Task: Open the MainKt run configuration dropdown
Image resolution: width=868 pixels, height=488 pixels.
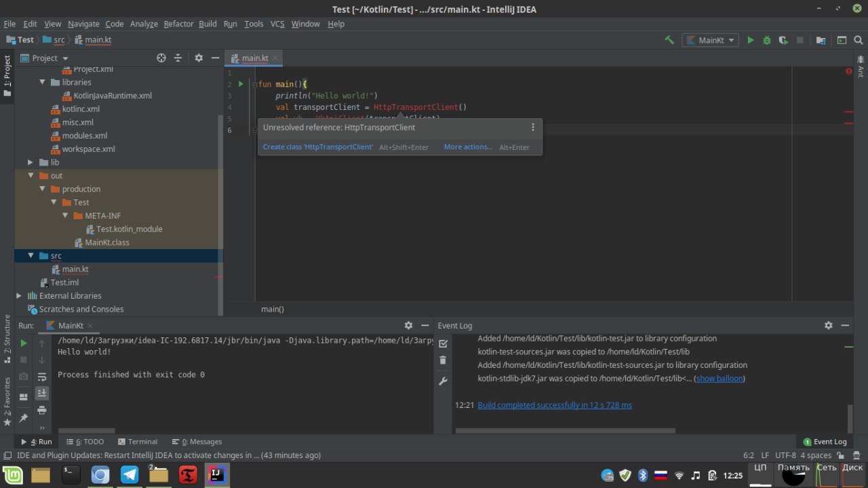Action: click(x=710, y=40)
